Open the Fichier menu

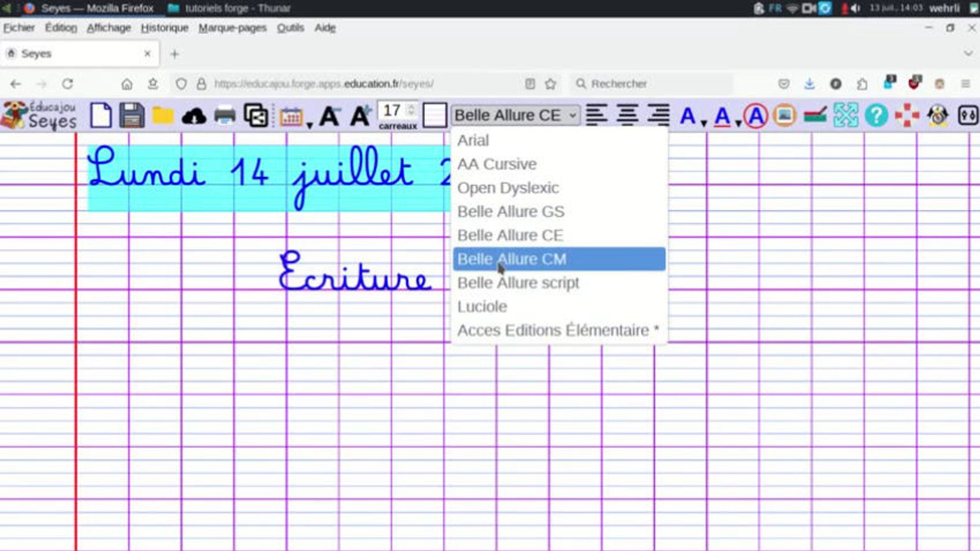coord(19,28)
